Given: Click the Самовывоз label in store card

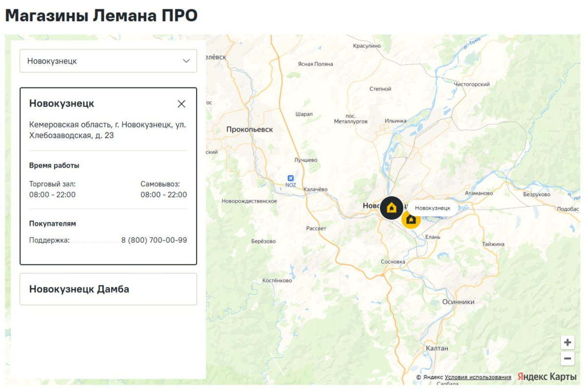Looking at the screenshot, I should 160,184.
